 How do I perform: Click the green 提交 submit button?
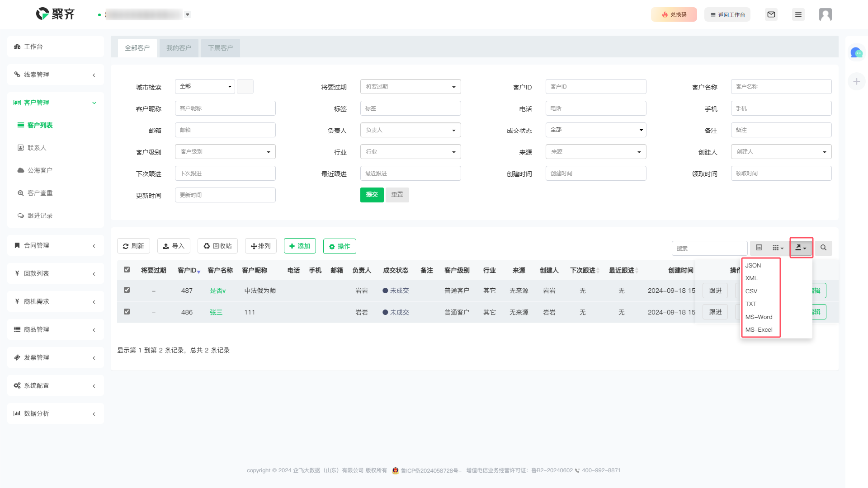click(x=372, y=195)
